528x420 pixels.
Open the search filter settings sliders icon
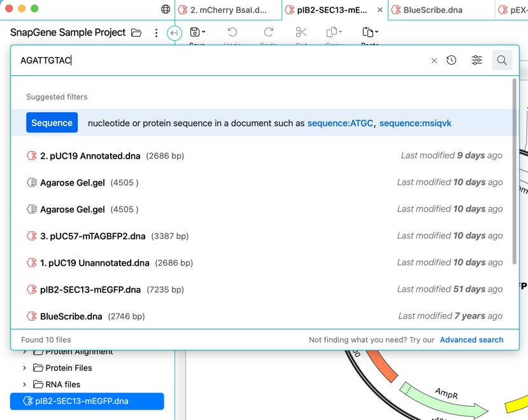click(477, 61)
